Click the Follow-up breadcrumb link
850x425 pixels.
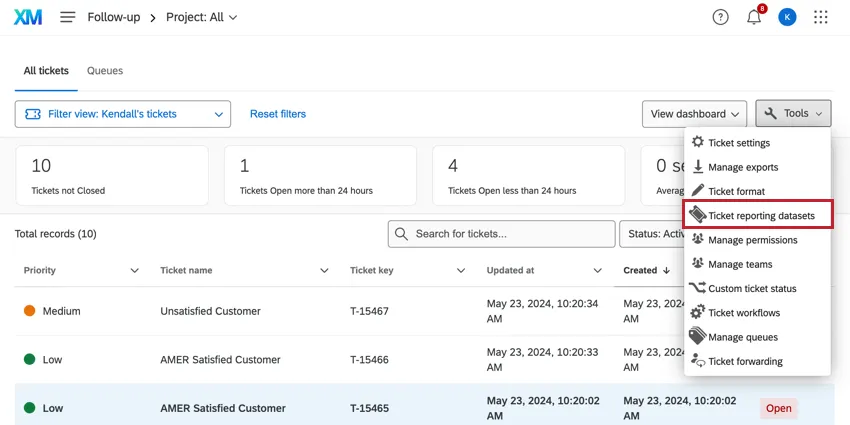click(115, 17)
